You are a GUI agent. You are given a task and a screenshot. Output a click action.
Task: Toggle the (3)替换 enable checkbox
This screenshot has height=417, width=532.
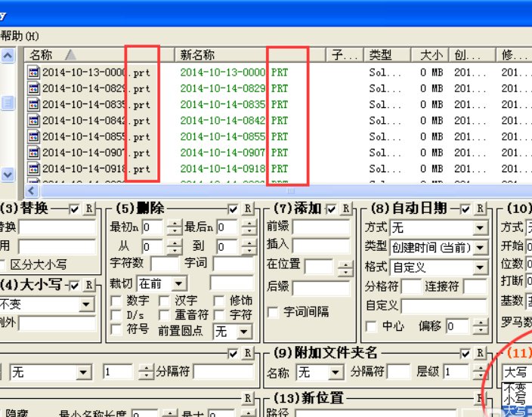click(74, 209)
